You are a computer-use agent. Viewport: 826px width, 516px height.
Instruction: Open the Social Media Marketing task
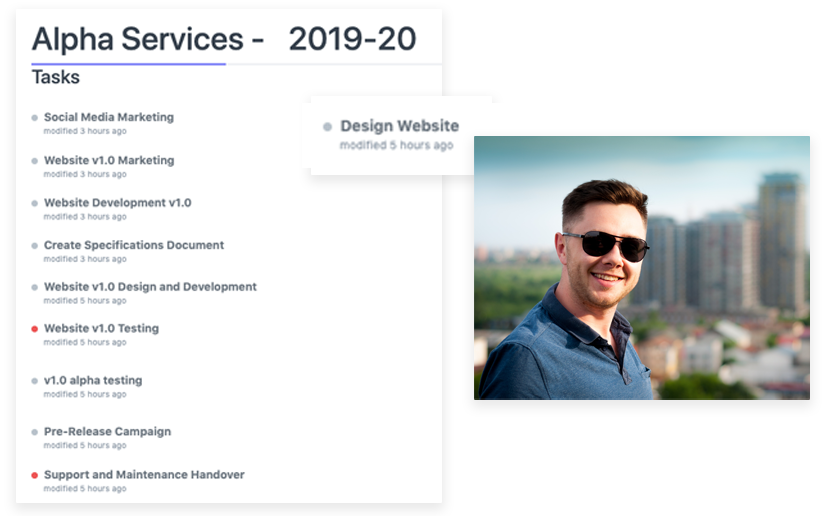coord(108,117)
